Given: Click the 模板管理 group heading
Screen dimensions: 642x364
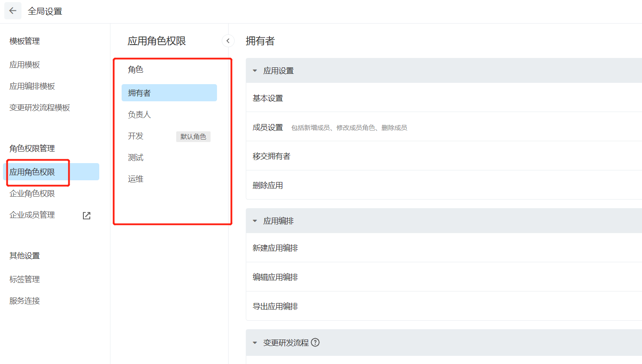Looking at the screenshot, I should (24, 41).
